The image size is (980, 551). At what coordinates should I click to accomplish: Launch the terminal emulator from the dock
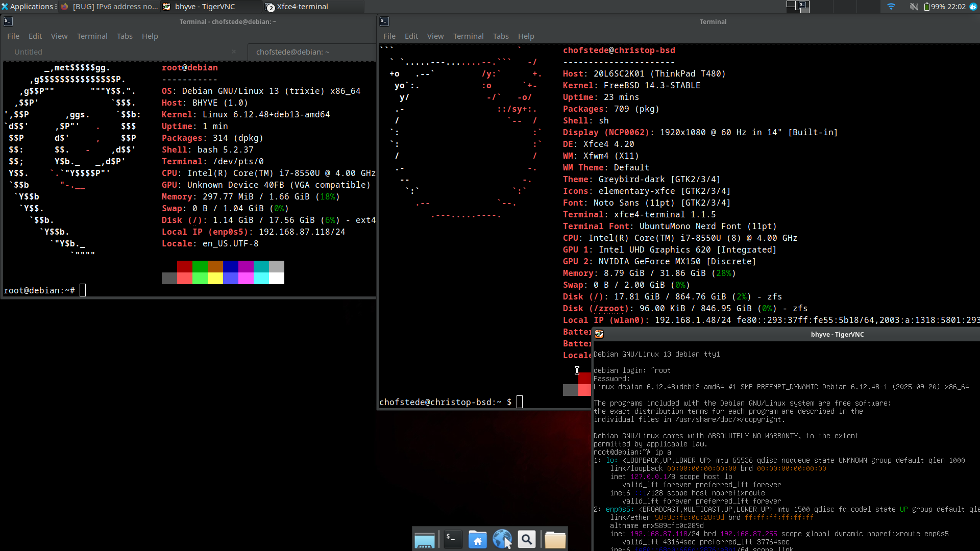pyautogui.click(x=452, y=539)
